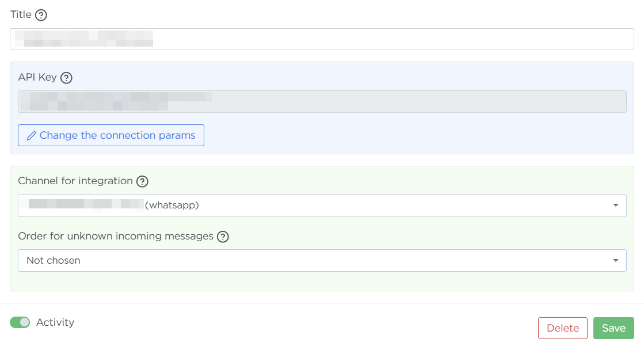Click the Channel for integration label
The width and height of the screenshot is (644, 350).
(x=75, y=181)
